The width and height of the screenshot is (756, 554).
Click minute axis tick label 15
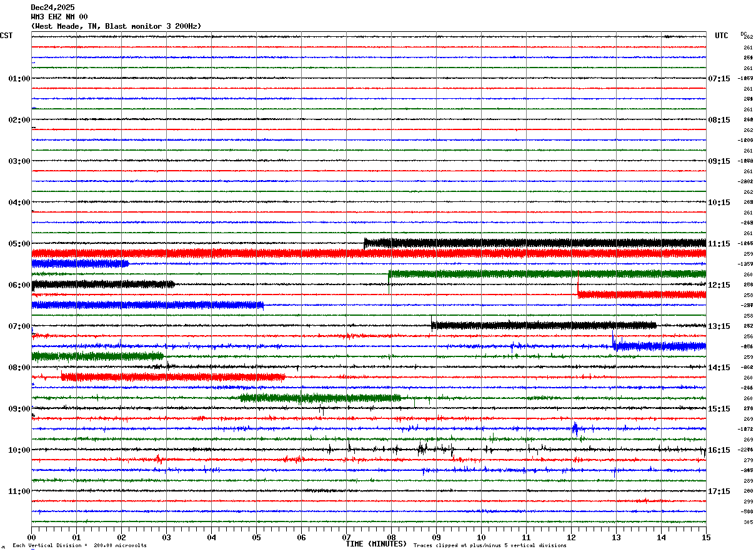click(706, 537)
